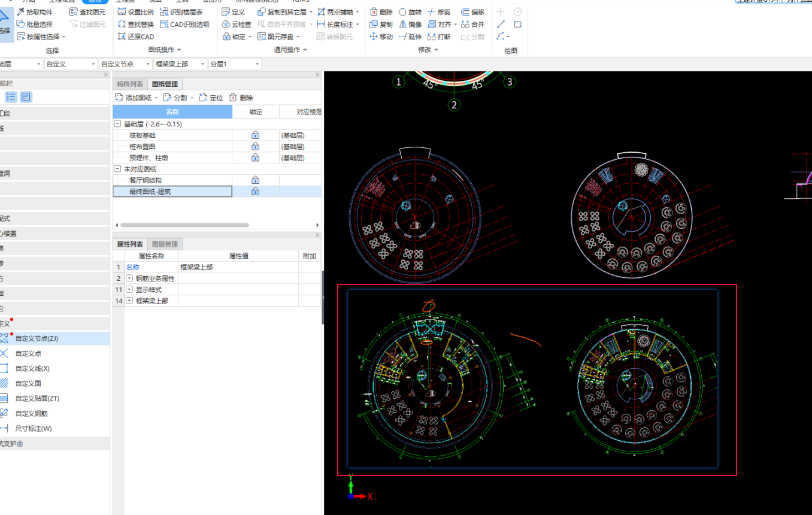This screenshot has height=515, width=812.
Task: Open 查找替换 find and replace
Action: point(136,25)
